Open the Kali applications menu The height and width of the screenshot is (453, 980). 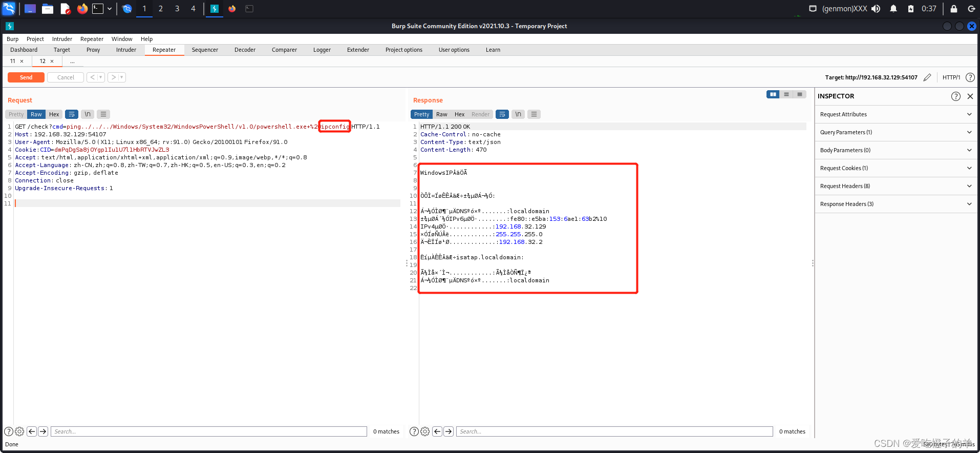9,9
